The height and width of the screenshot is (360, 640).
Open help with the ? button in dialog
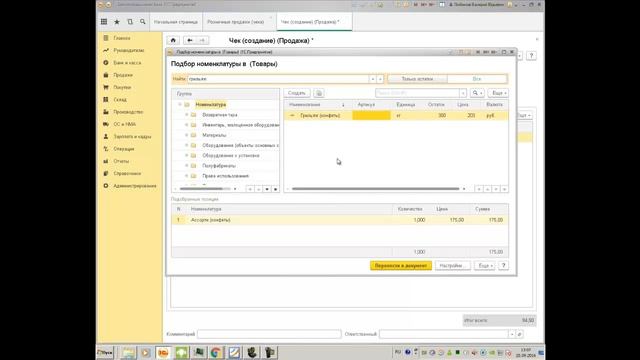(503, 266)
